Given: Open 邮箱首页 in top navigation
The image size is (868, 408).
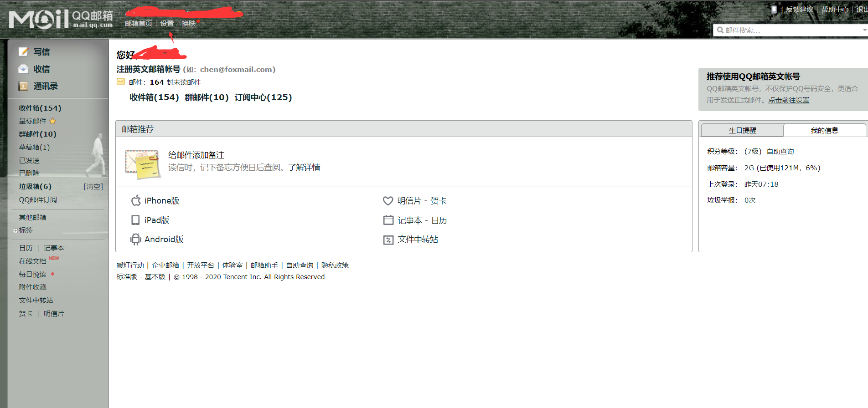Looking at the screenshot, I should (x=139, y=24).
